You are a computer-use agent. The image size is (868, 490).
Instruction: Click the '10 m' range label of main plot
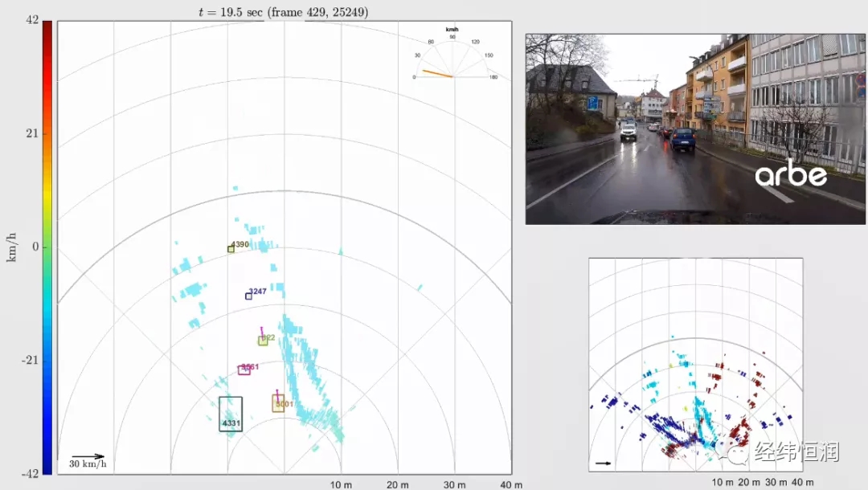tap(341, 485)
